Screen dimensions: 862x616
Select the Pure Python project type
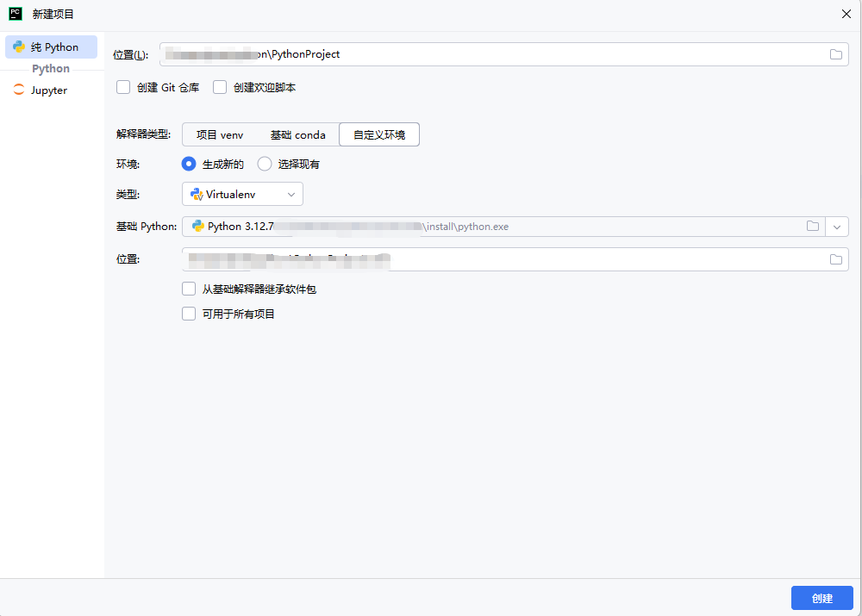pyautogui.click(x=51, y=47)
